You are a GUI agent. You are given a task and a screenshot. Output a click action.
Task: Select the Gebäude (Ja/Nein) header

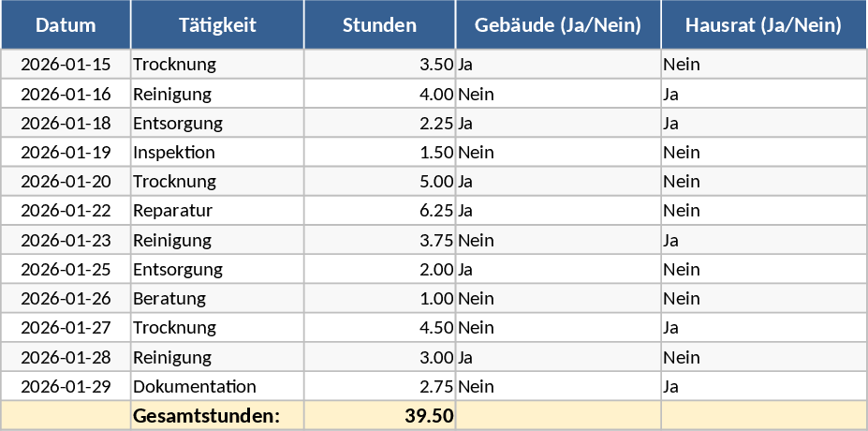point(558,25)
